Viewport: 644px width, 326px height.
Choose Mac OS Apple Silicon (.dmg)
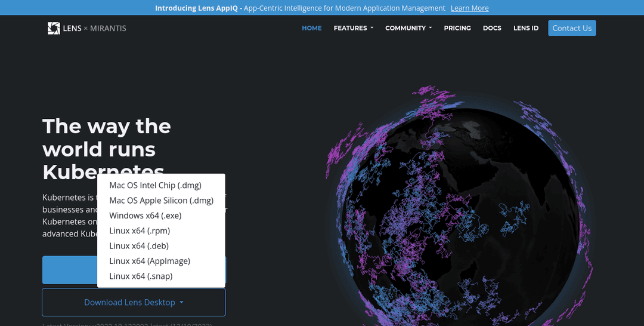(161, 201)
